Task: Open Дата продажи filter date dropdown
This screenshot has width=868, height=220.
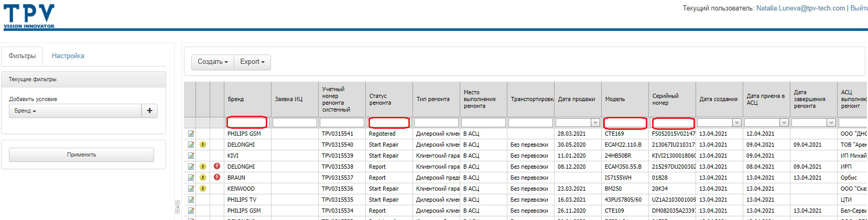Action: click(x=595, y=123)
